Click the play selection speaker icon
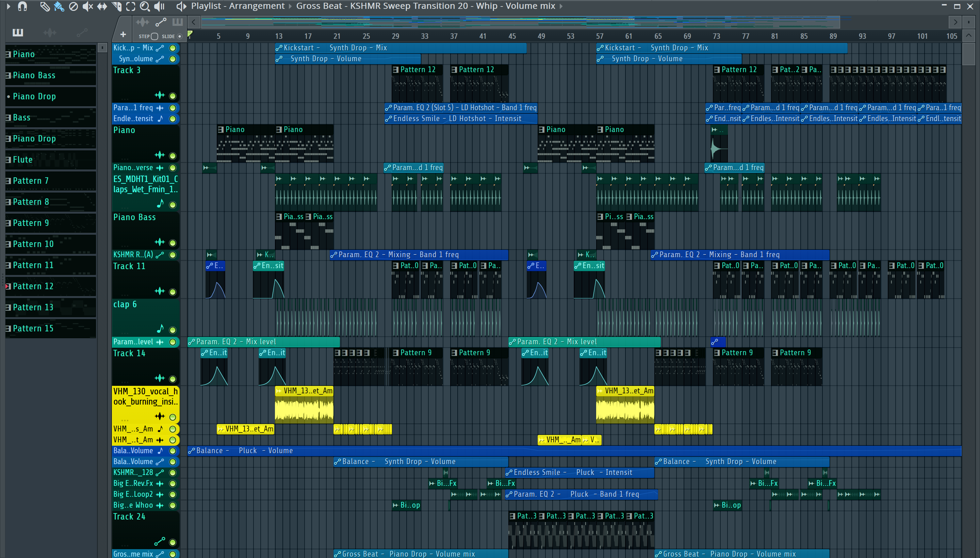 (x=181, y=6)
